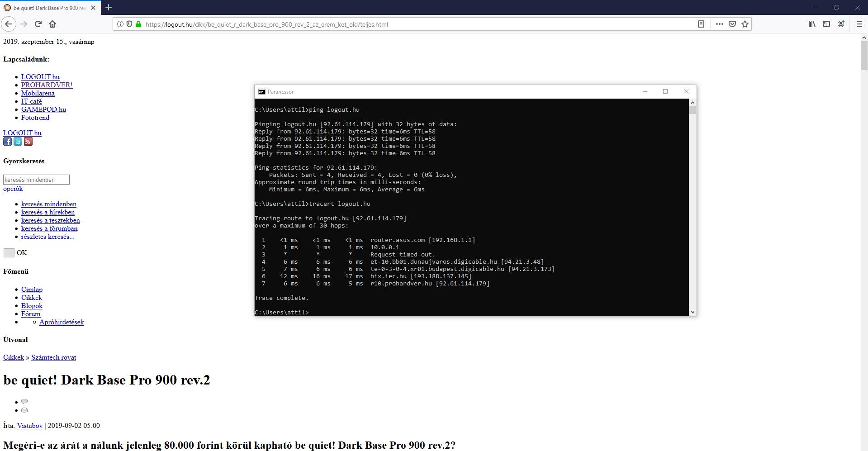The width and height of the screenshot is (868, 451).
Task: Click the browser page vertical scrollbar thumb
Action: [864, 56]
